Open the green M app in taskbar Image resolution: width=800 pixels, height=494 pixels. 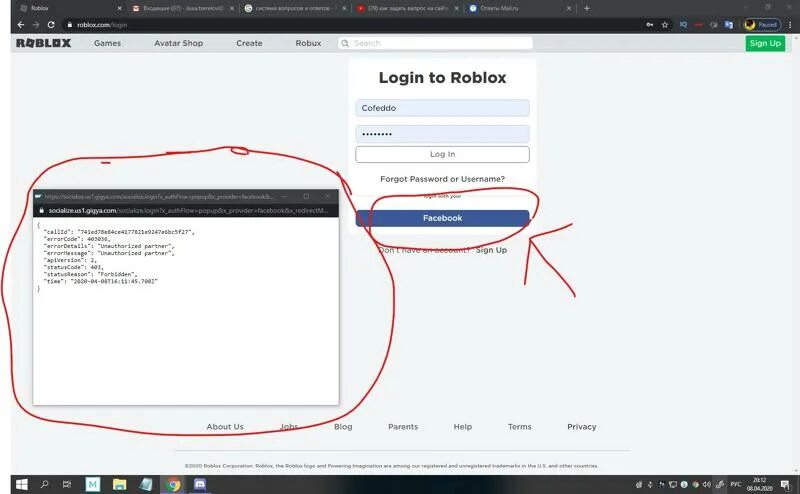tap(93, 484)
